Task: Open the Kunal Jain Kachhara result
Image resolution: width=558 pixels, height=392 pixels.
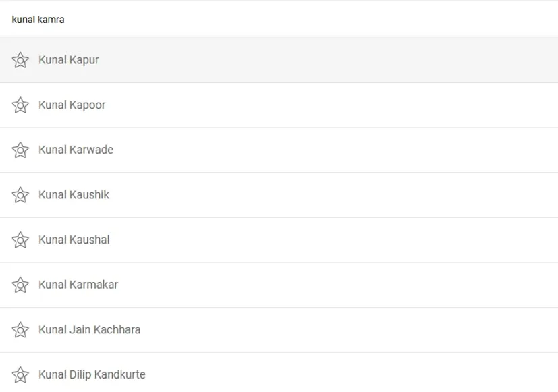Action: (x=89, y=330)
